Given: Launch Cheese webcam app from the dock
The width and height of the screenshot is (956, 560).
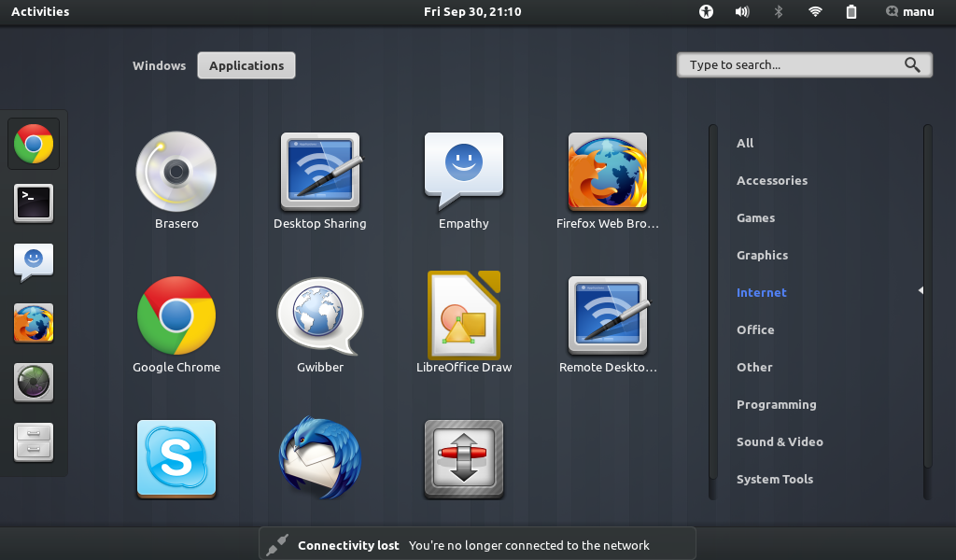Looking at the screenshot, I should click(x=33, y=382).
